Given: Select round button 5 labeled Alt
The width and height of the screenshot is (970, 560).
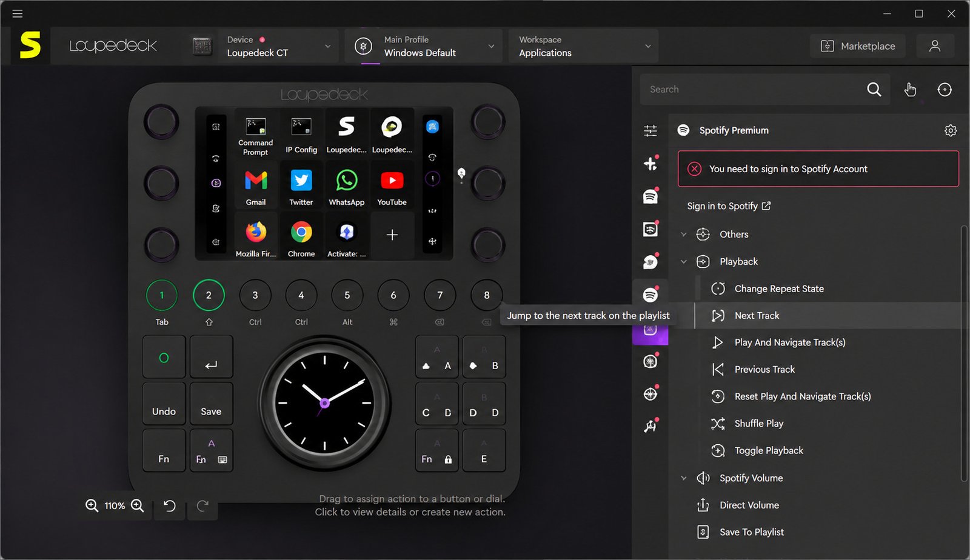Looking at the screenshot, I should click(347, 295).
